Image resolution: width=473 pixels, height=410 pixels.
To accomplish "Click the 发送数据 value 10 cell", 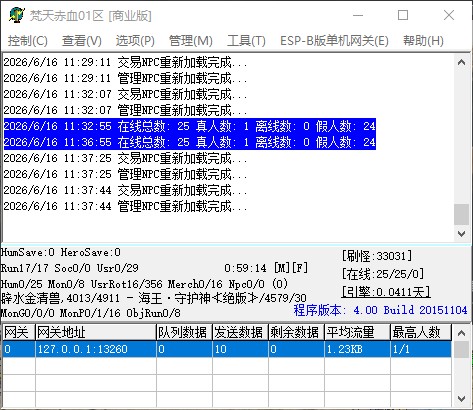I will [x=240, y=349].
